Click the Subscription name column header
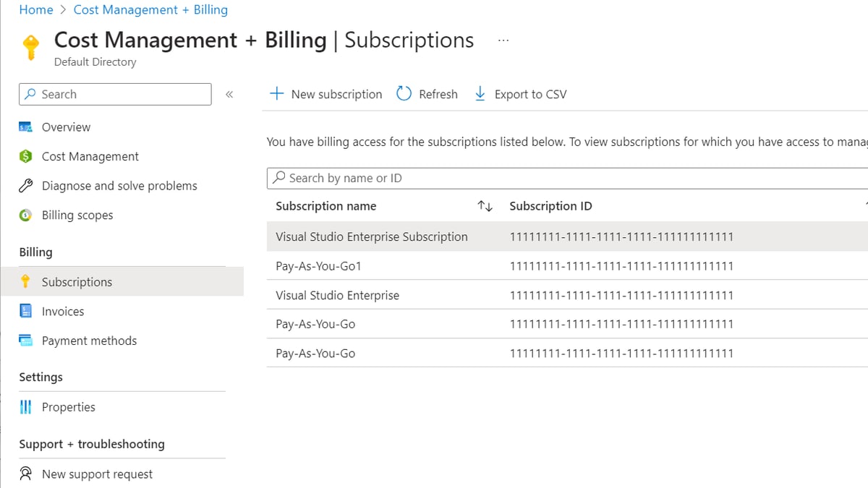 pyautogui.click(x=325, y=206)
